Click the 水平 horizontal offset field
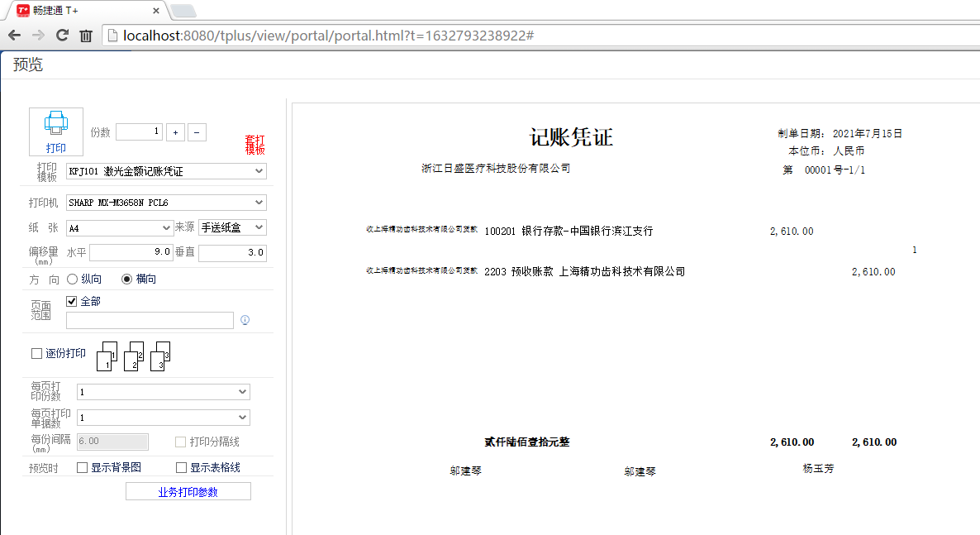 (131, 252)
